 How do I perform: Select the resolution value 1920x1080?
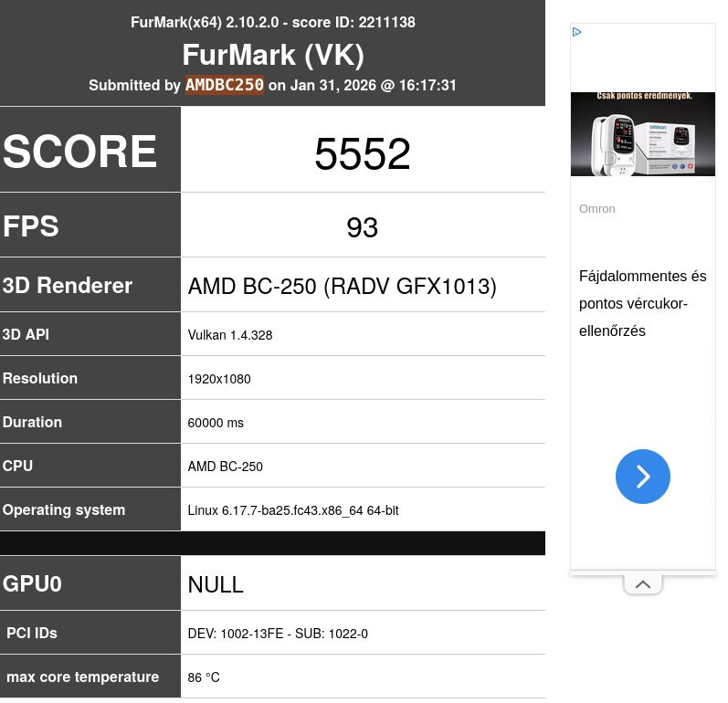[x=219, y=379]
